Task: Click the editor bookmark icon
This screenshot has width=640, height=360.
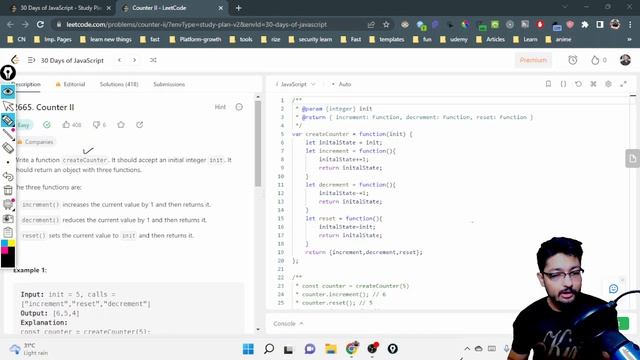Action: 548,84
